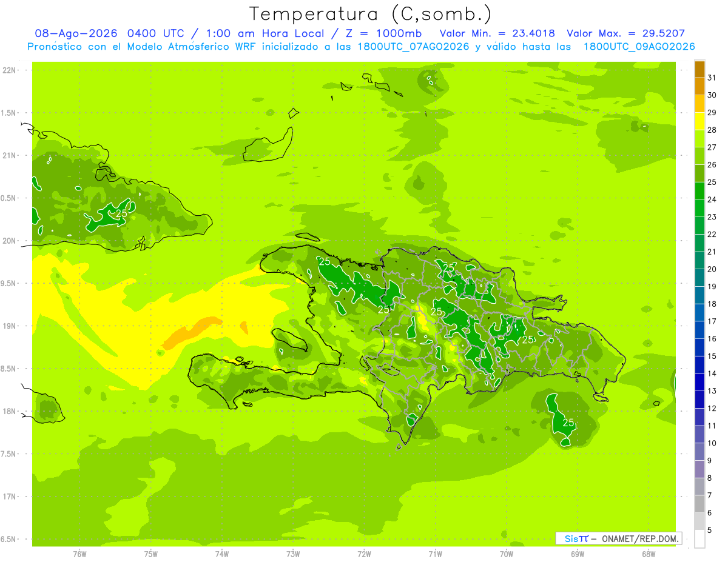Select the dark orange swatch above 31
Viewport: 728px width, 562px height.
699,70
